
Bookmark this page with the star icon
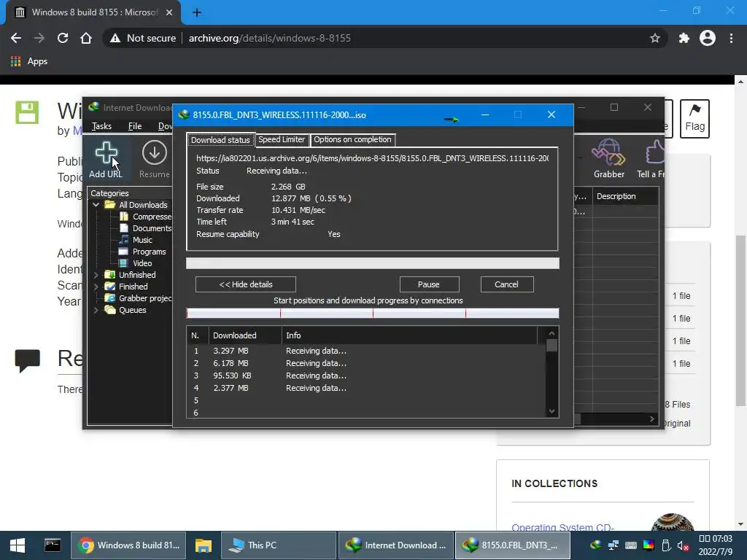point(654,38)
